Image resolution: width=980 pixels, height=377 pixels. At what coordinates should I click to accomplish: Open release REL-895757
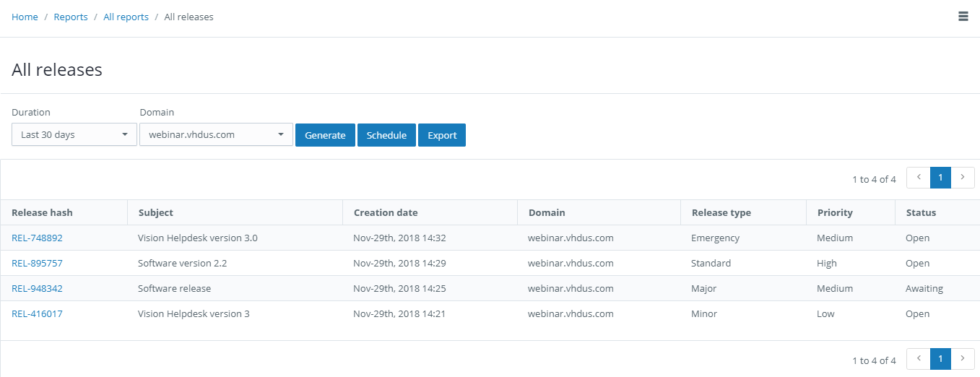pos(37,263)
